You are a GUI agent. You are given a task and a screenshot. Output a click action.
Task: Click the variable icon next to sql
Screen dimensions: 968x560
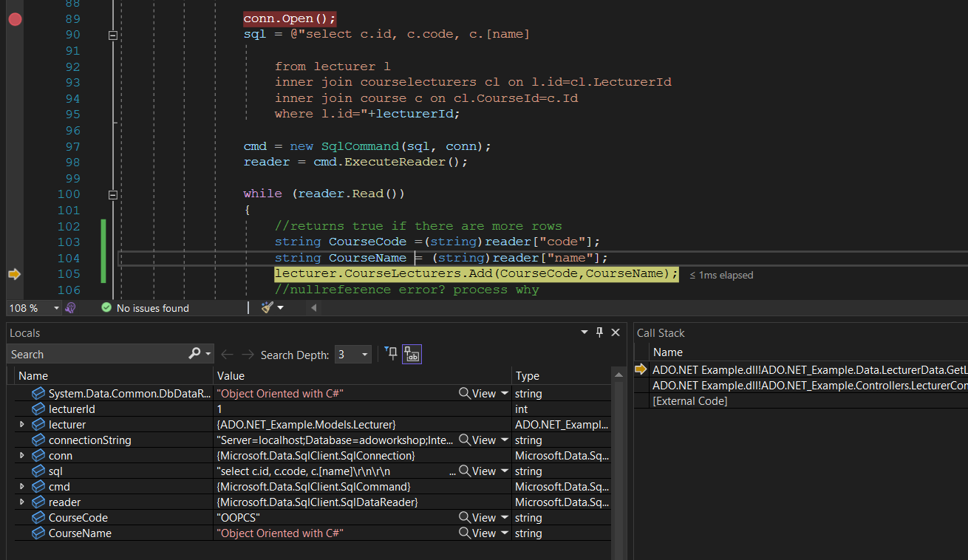point(38,471)
